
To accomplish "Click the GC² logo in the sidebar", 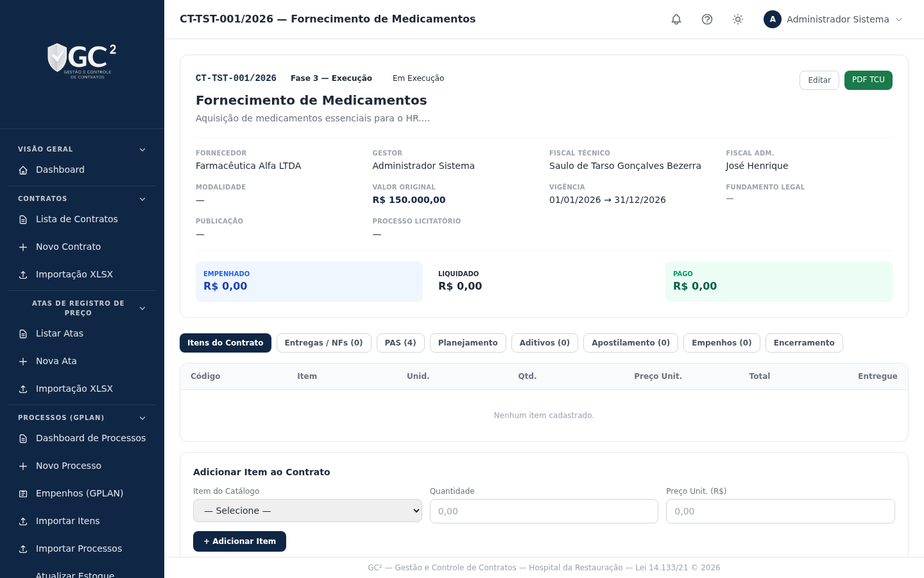I will pyautogui.click(x=82, y=60).
